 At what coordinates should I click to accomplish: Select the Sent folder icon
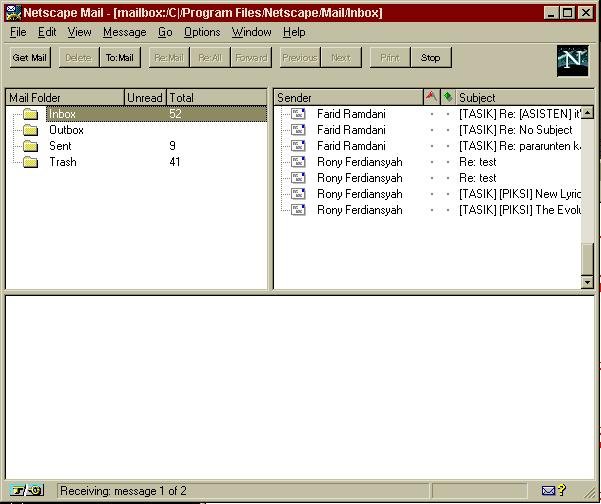[x=30, y=146]
